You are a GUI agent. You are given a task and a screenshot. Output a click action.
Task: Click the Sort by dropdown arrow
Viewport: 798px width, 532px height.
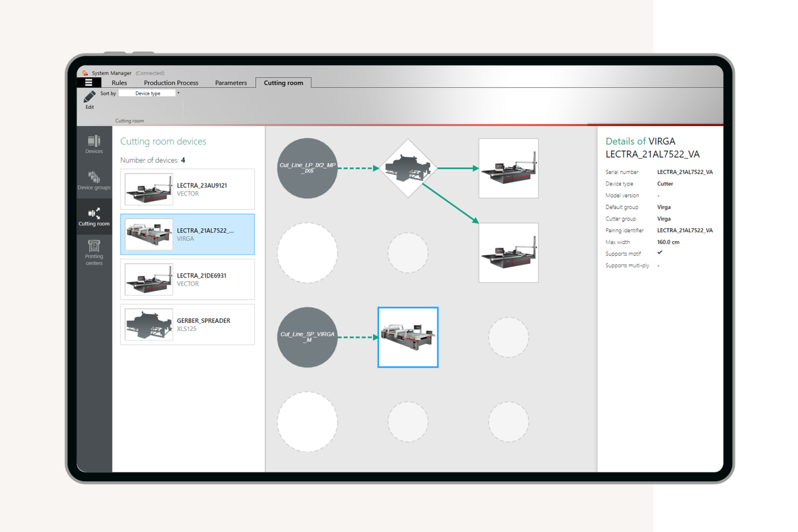coord(179,94)
